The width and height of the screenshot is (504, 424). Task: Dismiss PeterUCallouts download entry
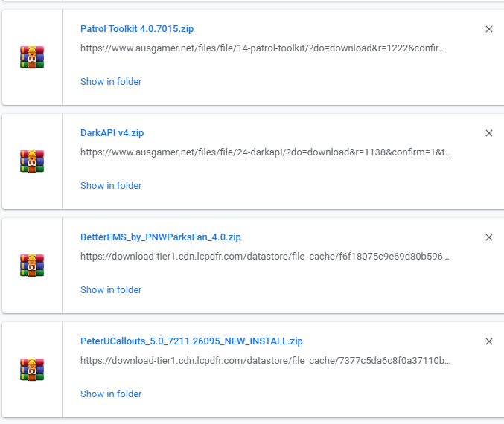(489, 341)
